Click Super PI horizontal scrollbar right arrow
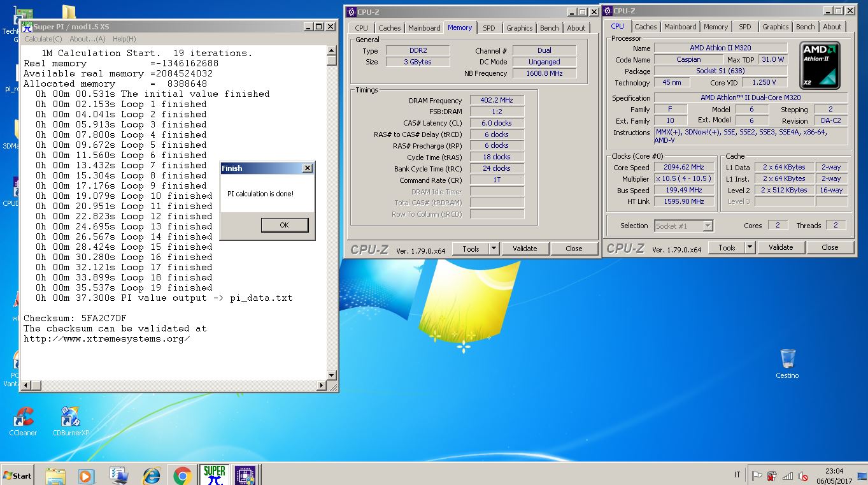Viewport: 868px width, 485px height. tap(322, 386)
